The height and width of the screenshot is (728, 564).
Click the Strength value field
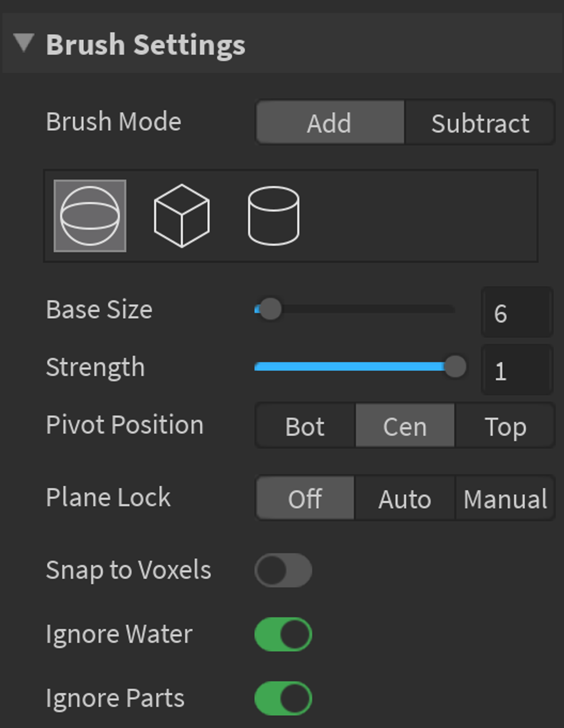point(517,370)
